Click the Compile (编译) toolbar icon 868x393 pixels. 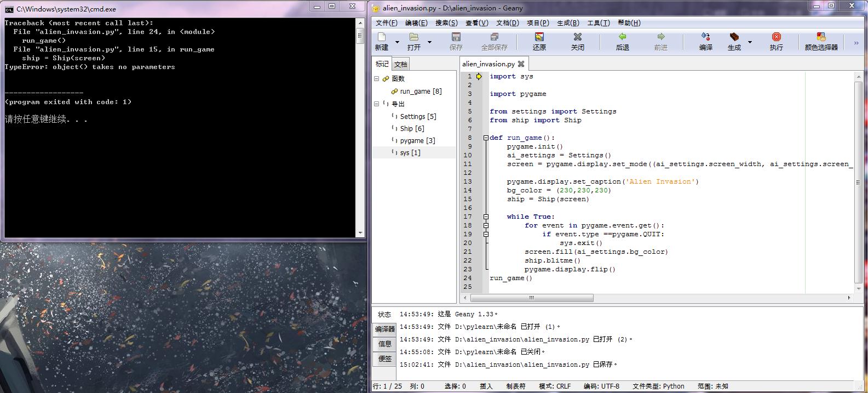(x=705, y=37)
